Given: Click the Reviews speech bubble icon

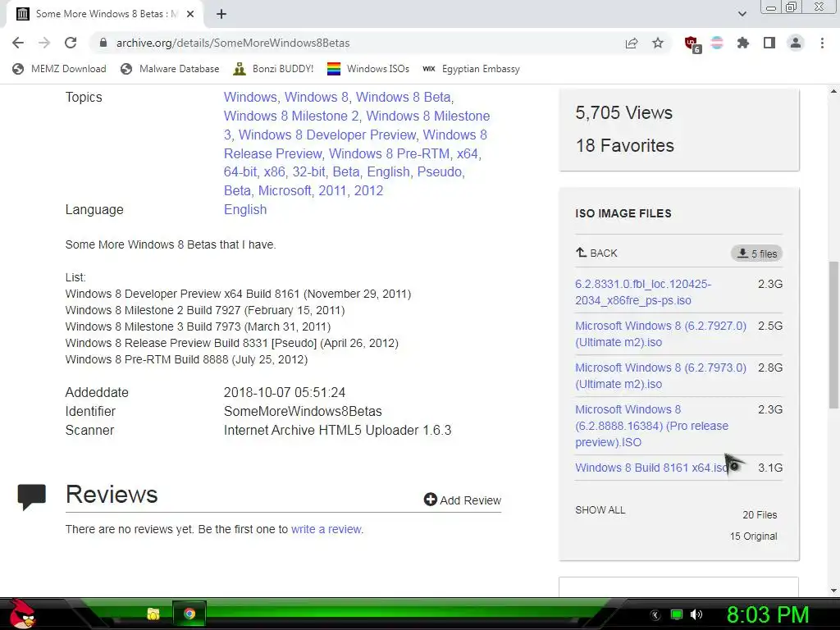Looking at the screenshot, I should point(32,496).
